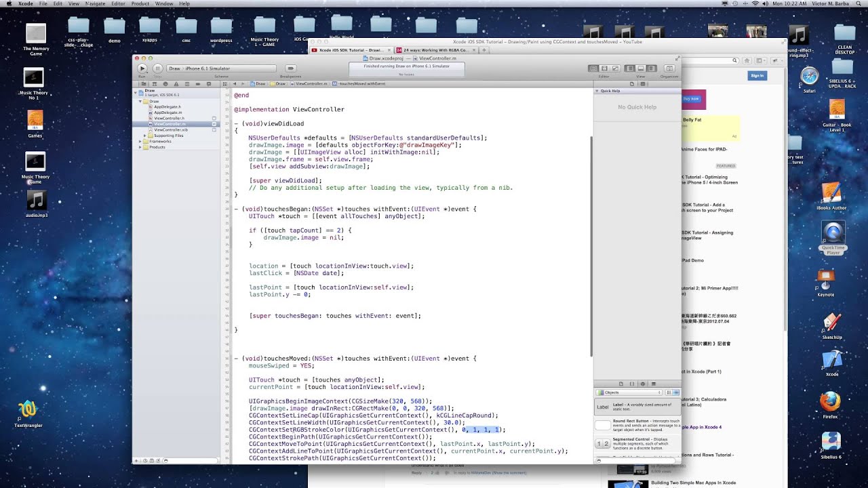Show the Log navigator
868x488 pixels.
209,84
